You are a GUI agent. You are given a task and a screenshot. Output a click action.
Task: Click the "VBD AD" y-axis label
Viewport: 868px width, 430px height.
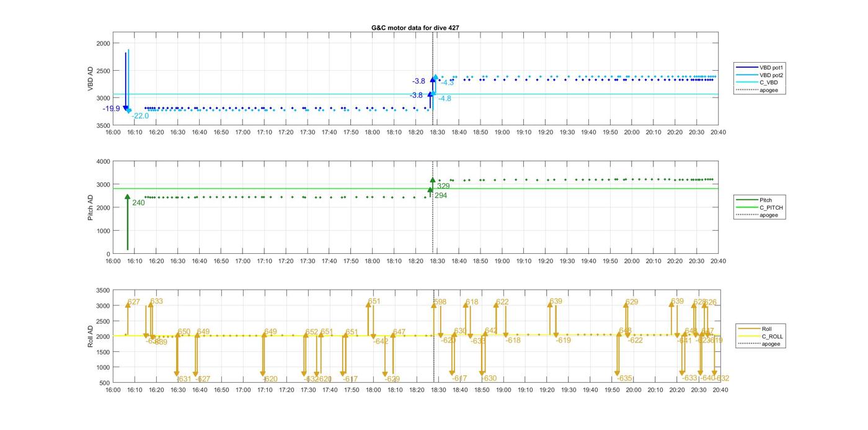91,79
